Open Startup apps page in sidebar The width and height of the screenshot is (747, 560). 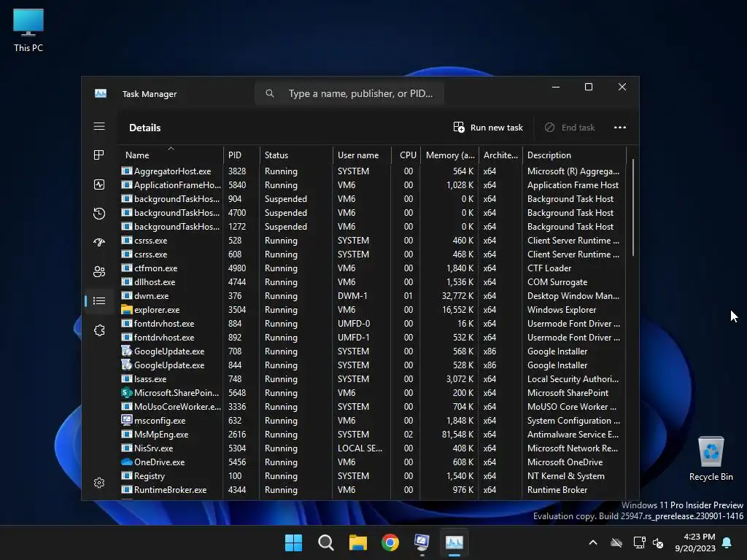(99, 242)
